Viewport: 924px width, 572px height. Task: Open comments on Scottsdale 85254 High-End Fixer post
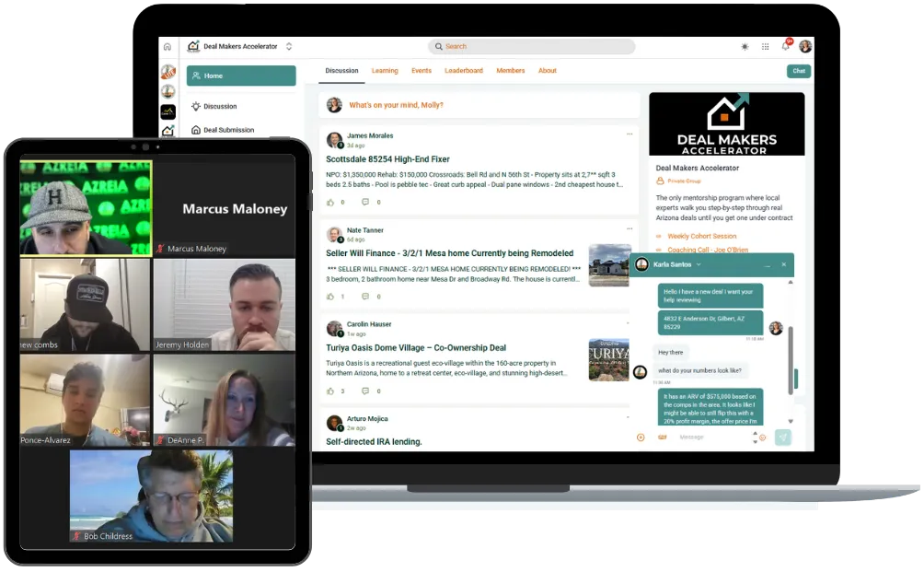click(x=365, y=203)
